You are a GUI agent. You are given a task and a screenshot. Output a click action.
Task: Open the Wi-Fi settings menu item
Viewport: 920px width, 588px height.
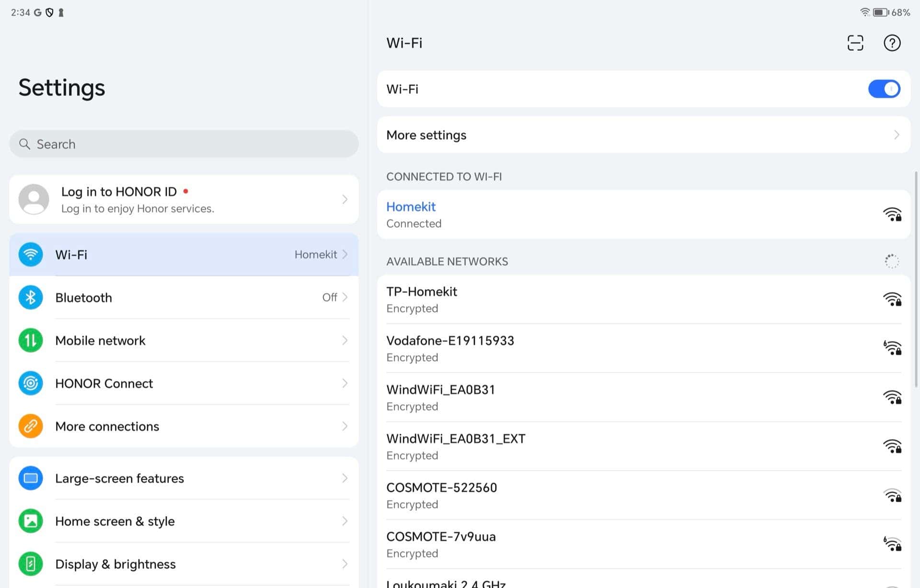coord(184,255)
